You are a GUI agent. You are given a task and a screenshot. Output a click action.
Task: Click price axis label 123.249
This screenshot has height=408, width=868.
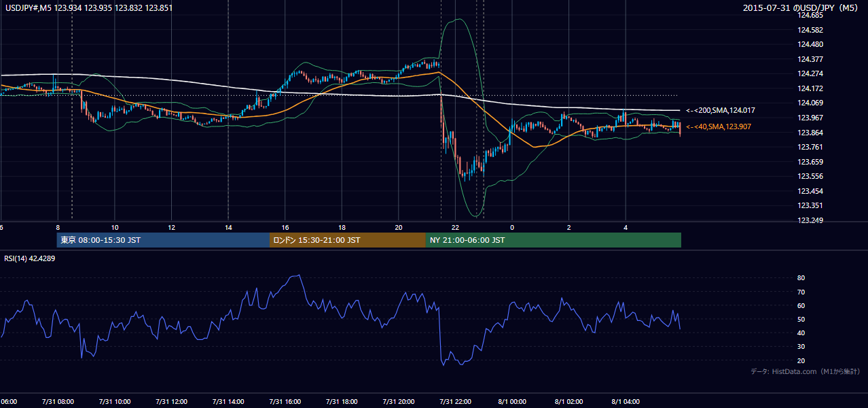click(x=811, y=220)
